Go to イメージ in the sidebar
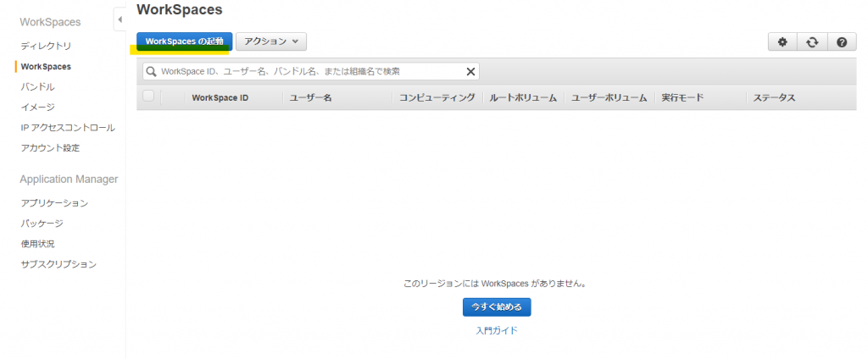This screenshot has height=359, width=868. click(x=38, y=107)
